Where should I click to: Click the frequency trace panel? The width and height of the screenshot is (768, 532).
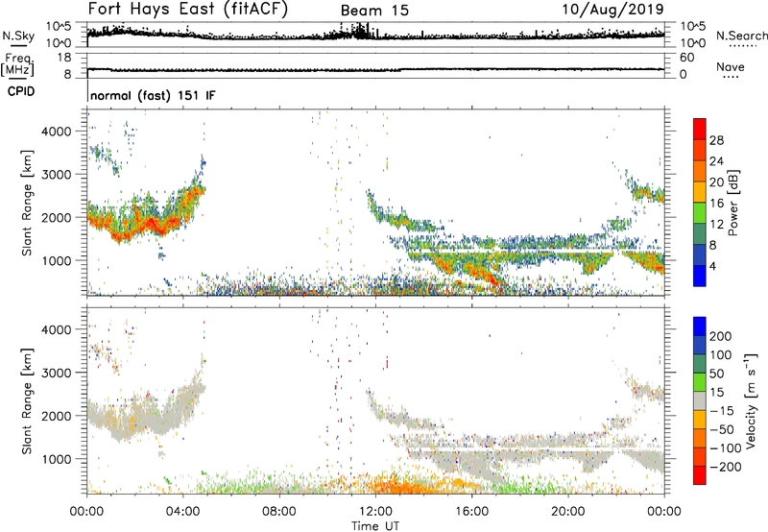point(375,65)
